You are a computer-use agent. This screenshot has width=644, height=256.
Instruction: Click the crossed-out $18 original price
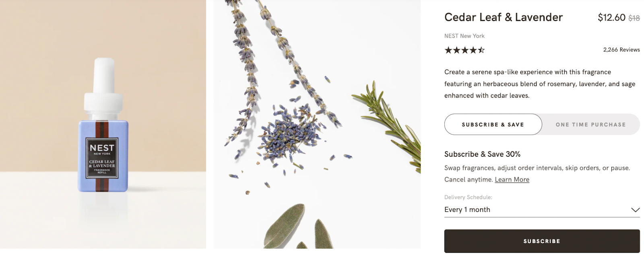pyautogui.click(x=634, y=18)
